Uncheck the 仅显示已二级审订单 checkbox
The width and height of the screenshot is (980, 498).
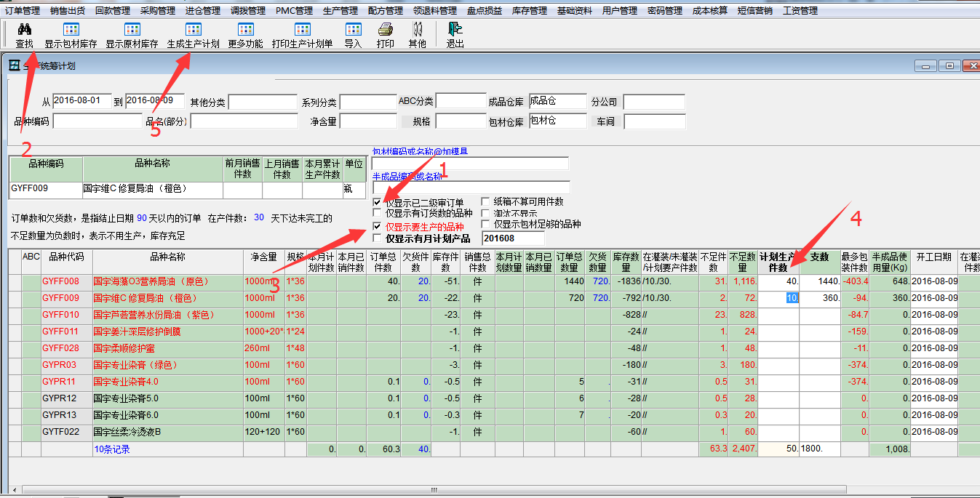pyautogui.click(x=376, y=202)
